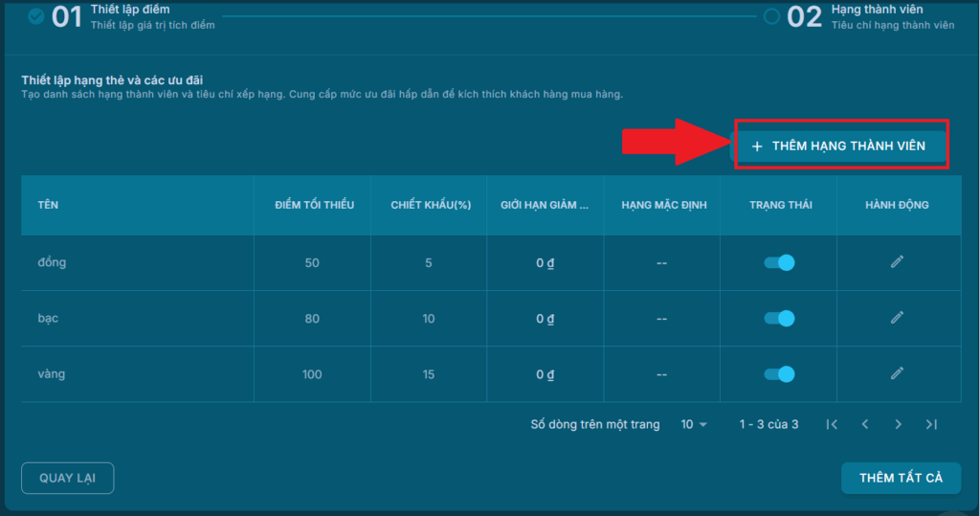Disable the đồng tier status toggle
The image size is (980, 516).
tap(779, 262)
